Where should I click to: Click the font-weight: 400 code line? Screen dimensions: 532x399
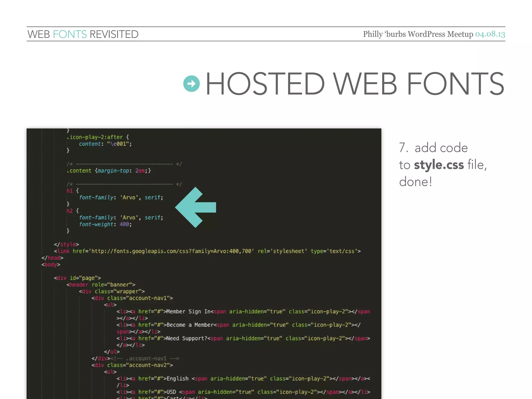(x=105, y=224)
